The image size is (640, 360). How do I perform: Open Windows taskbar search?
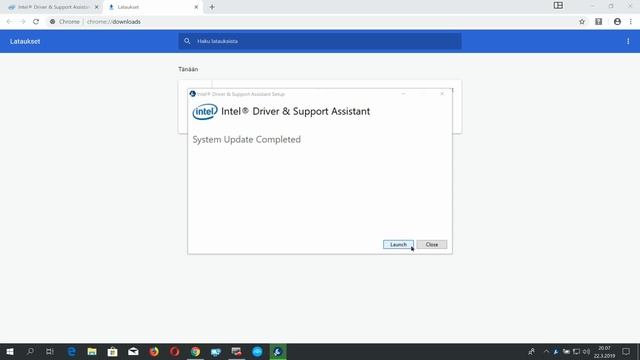(x=30, y=351)
